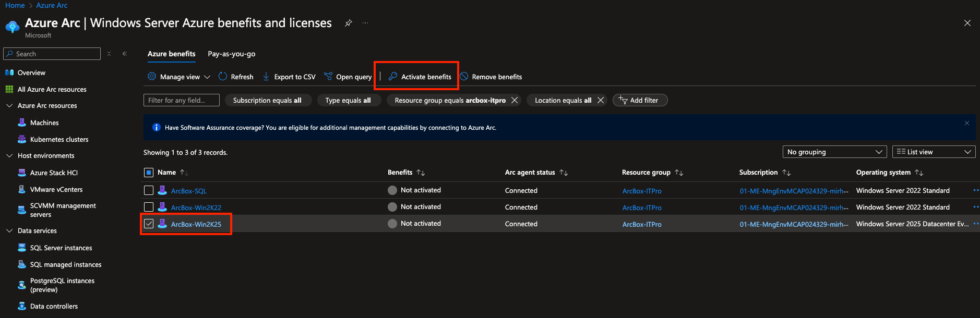Open Resource group equals arcbox-itpro filter

[450, 100]
